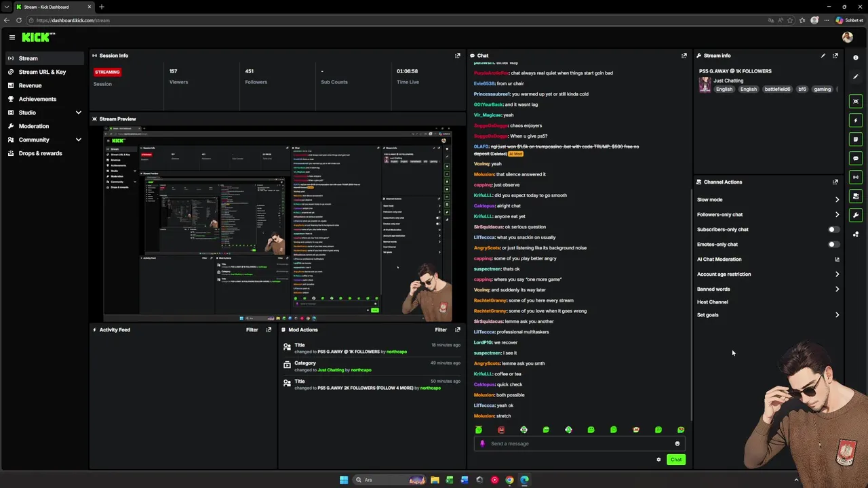Pop out the Session info panel

tap(457, 56)
